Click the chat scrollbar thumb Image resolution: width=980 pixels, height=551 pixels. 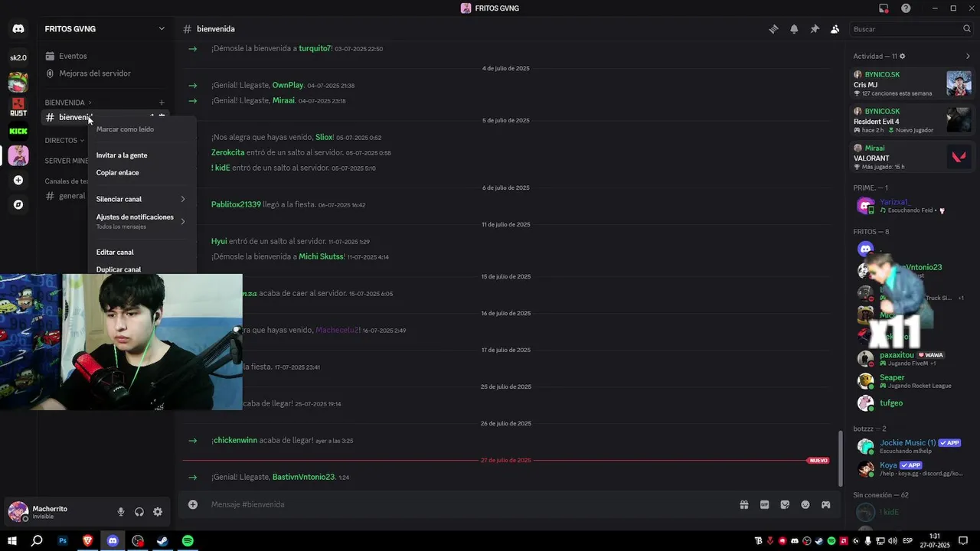click(840, 458)
